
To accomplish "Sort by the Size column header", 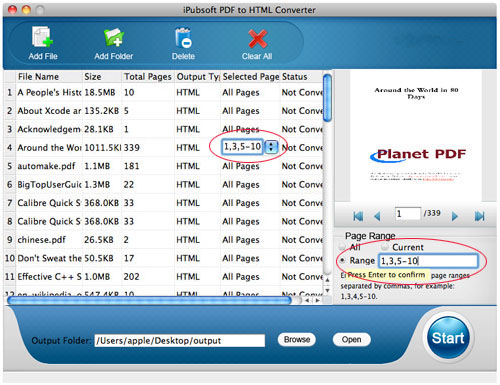I will 102,77.
